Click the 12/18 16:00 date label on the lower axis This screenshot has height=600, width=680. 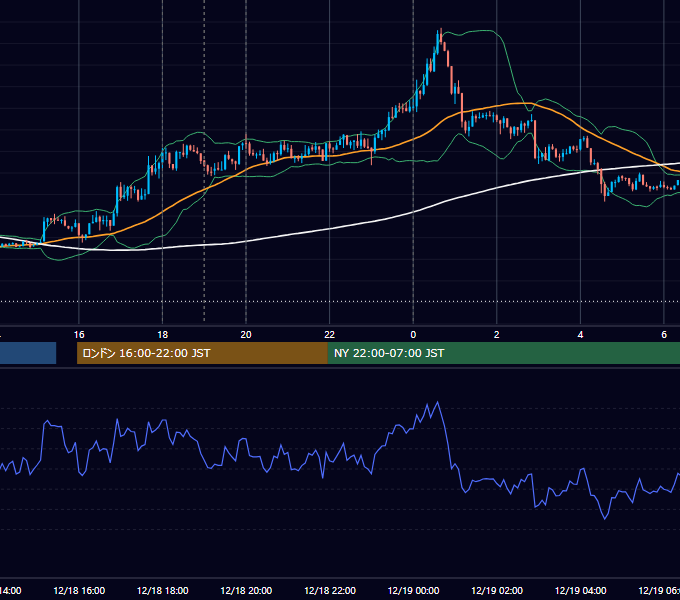pyautogui.click(x=79, y=591)
